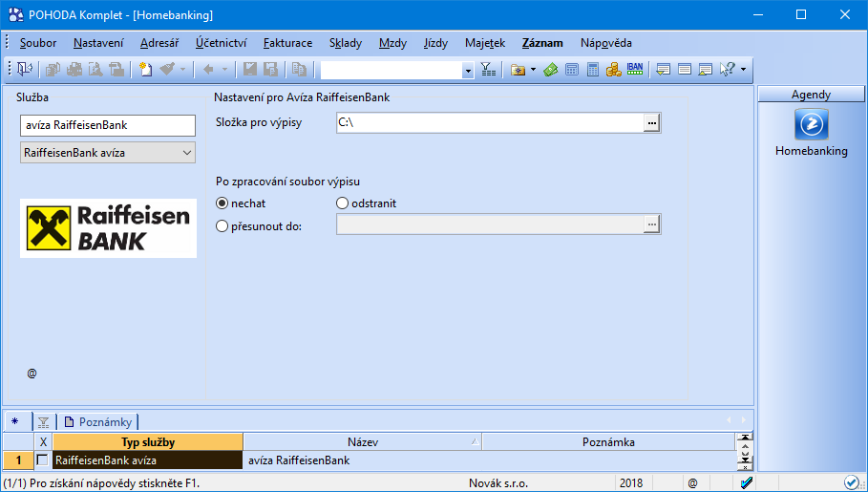Select the 'odstranit' radio option
The width and height of the screenshot is (868, 492).
coord(342,203)
